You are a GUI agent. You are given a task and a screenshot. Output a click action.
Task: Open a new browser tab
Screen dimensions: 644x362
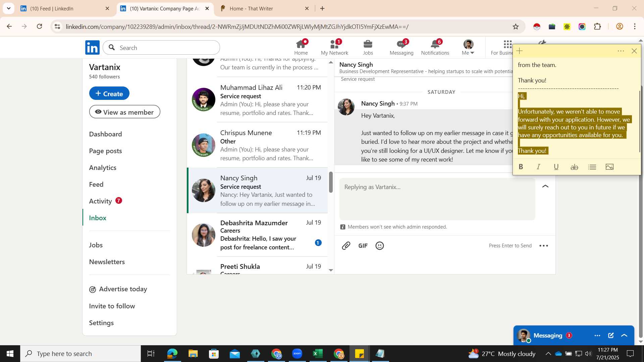pyautogui.click(x=322, y=9)
